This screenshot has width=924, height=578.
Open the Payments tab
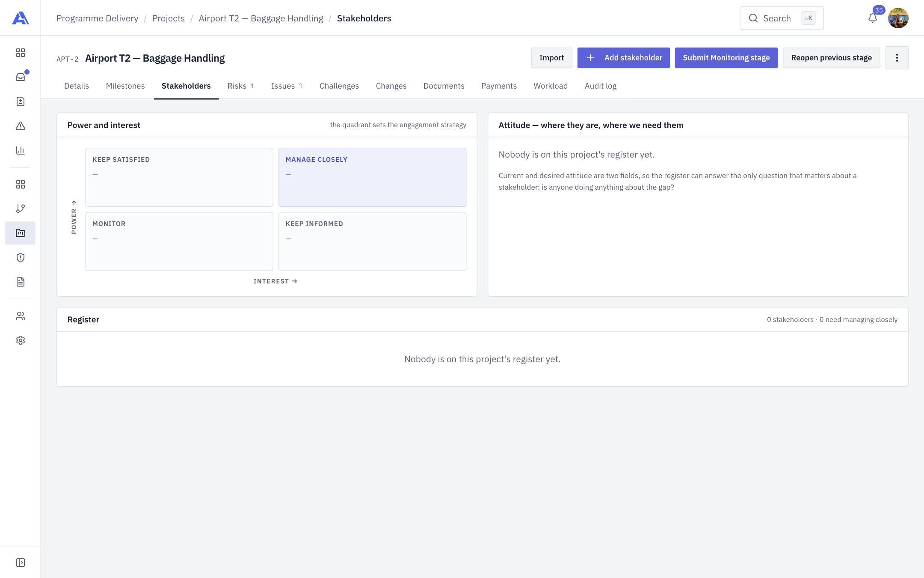point(499,86)
